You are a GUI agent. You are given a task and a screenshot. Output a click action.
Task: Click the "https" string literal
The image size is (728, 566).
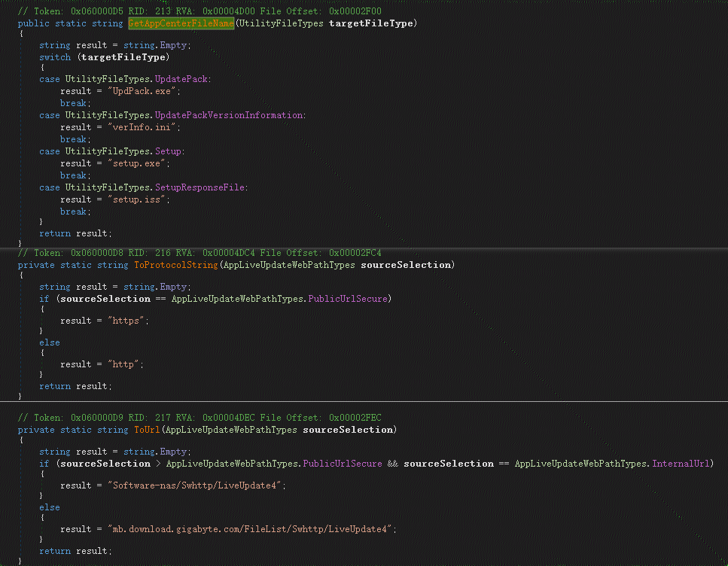126,321
